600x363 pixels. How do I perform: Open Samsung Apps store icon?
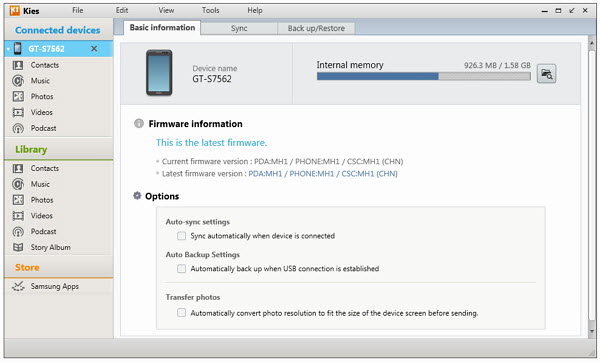click(18, 286)
